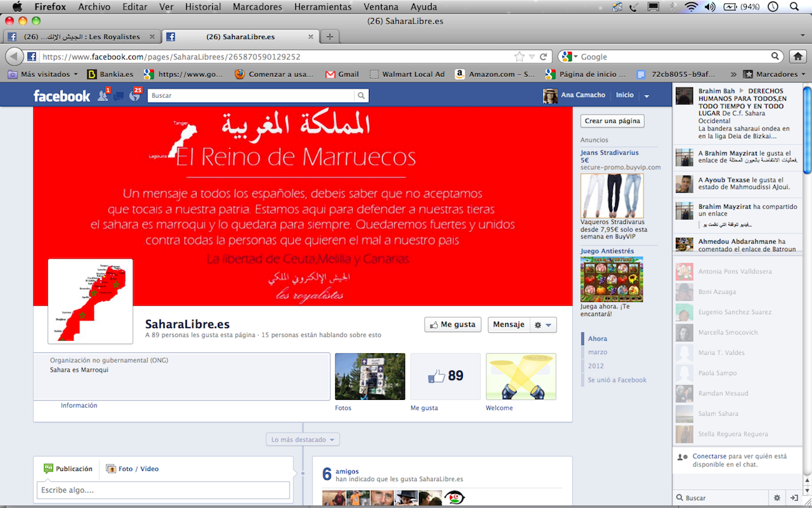Open the Gmail bookmark
The image size is (812, 508).
[342, 74]
